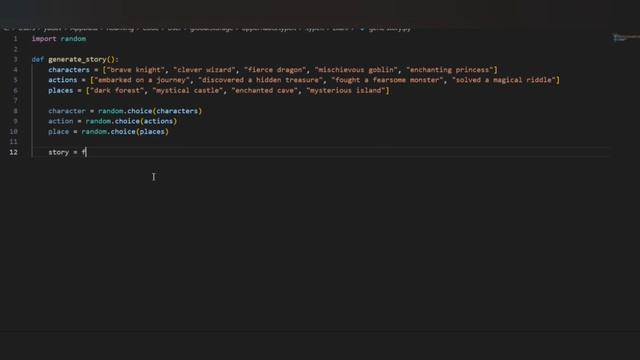The width and height of the screenshot is (640, 360).
Task: Click the "enchanting princess" string
Action: click(x=450, y=70)
